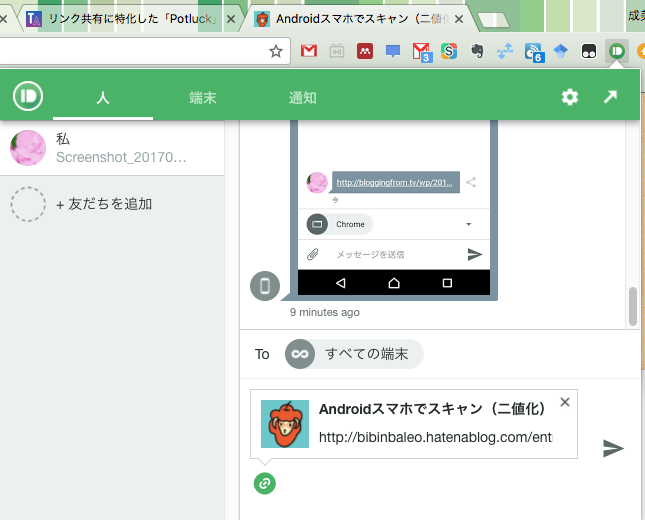
Task: Click the conversation scrollbar thumb
Action: click(x=633, y=306)
